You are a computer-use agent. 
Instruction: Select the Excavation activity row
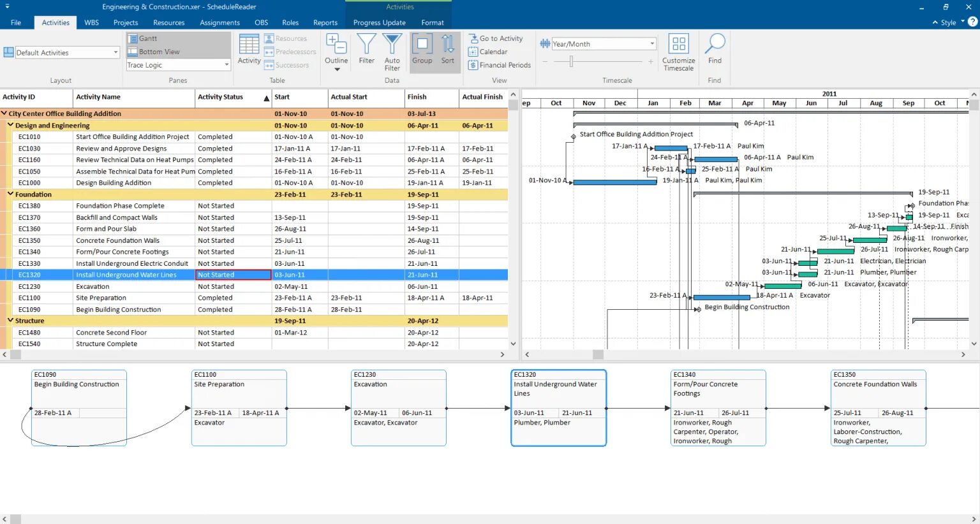click(254, 287)
